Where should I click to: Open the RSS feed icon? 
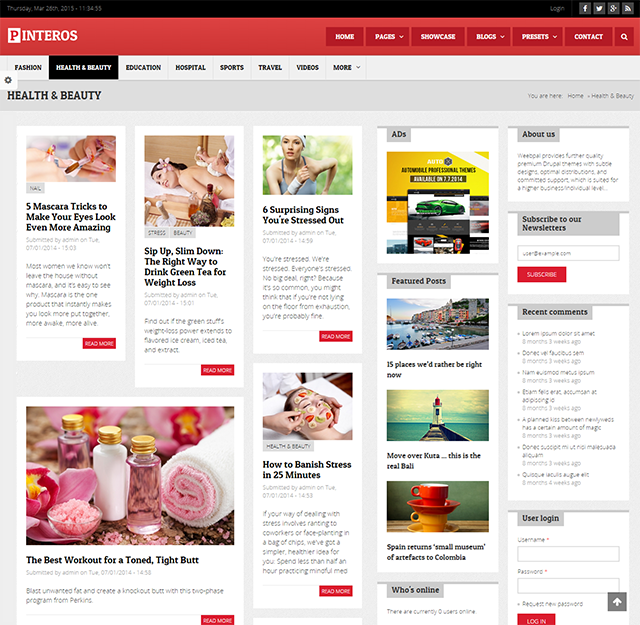[x=627, y=8]
